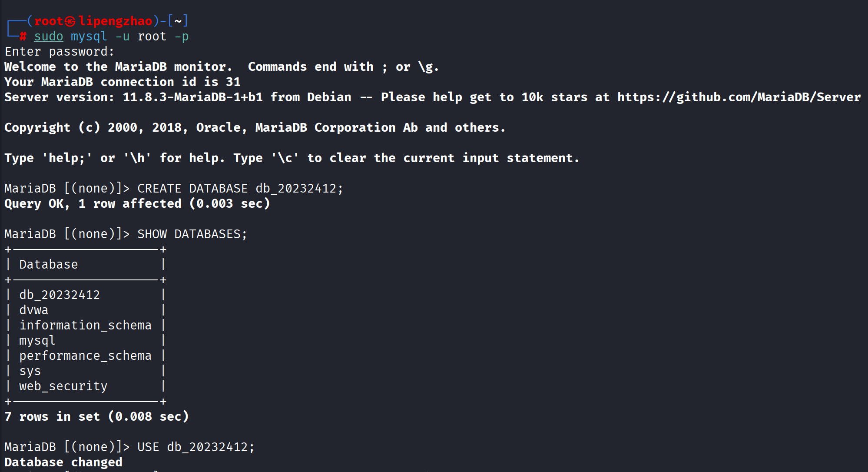Click the tilde directory in the prompt brackets

coord(178,21)
